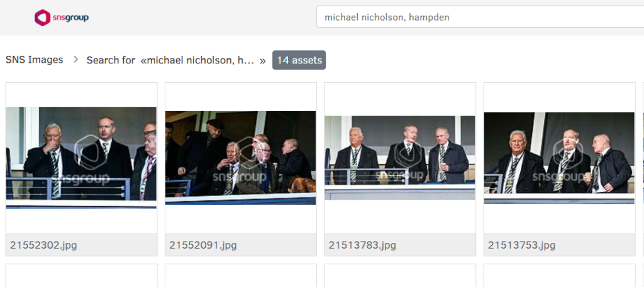The image size is (644, 287).
Task: Click the truncated «michael nicholson, h…» query text
Action: (x=203, y=60)
